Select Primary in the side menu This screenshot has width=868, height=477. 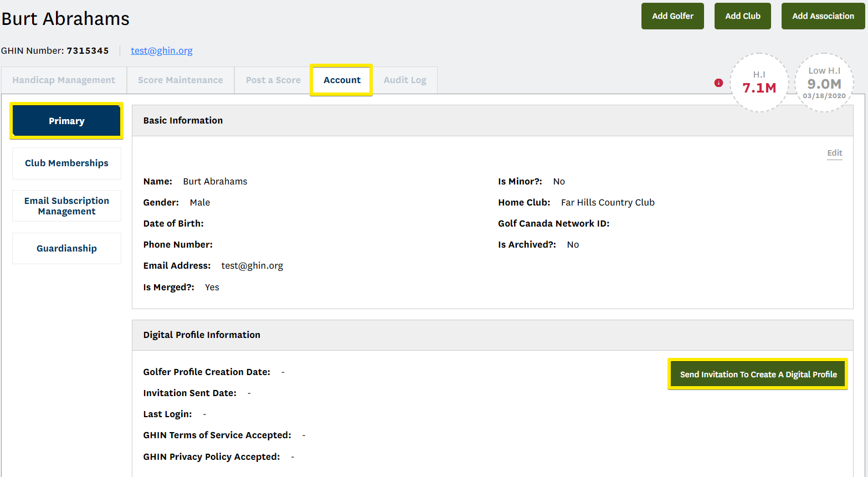pyautogui.click(x=66, y=121)
